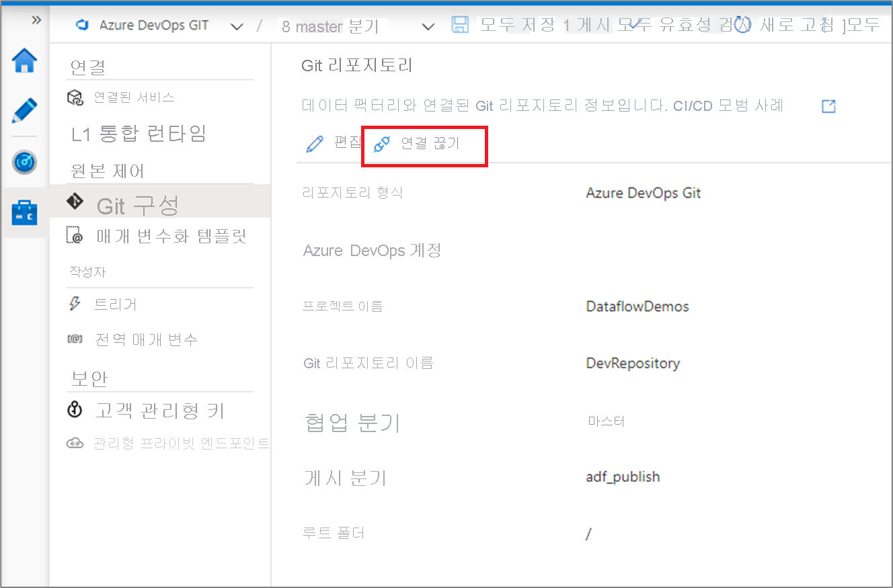Image resolution: width=893 pixels, height=588 pixels.
Task: Click the Azure DevOps 계정 label
Action: tap(373, 251)
